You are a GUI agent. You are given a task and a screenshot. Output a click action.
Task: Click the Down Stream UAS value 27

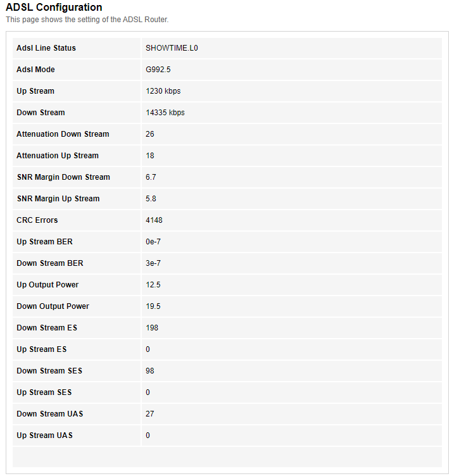click(x=149, y=414)
